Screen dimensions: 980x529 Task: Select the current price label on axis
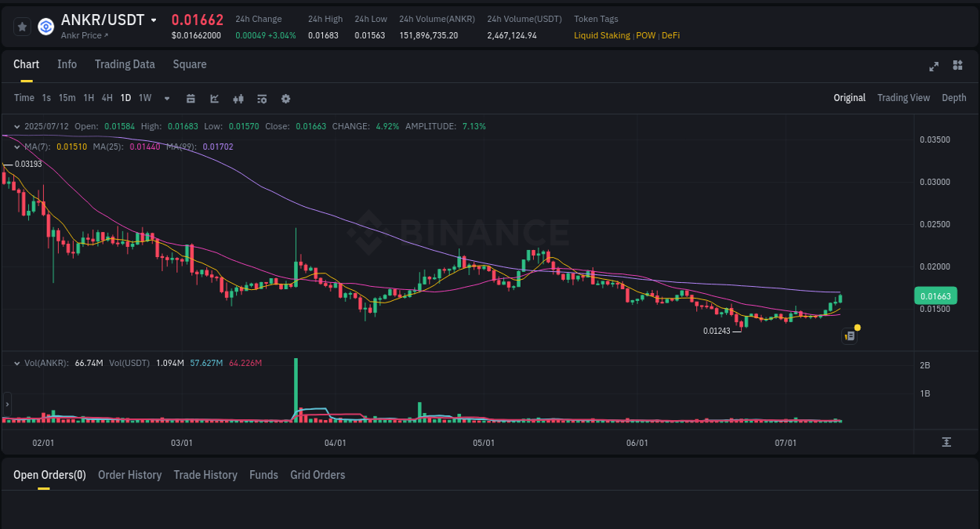click(x=935, y=296)
